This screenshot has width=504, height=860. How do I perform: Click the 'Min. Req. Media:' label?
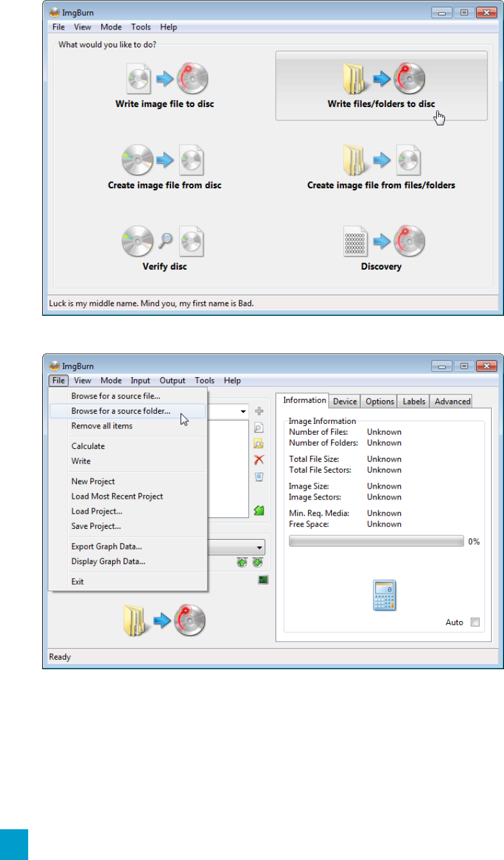point(318,513)
